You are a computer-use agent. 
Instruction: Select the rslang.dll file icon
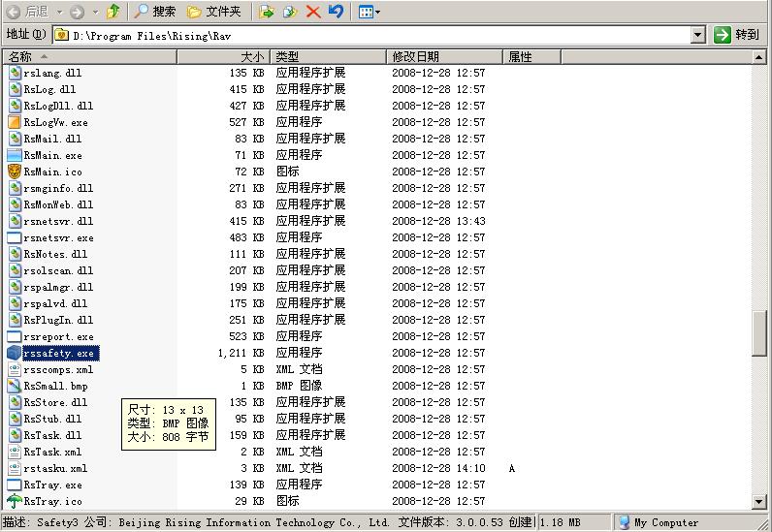15,73
